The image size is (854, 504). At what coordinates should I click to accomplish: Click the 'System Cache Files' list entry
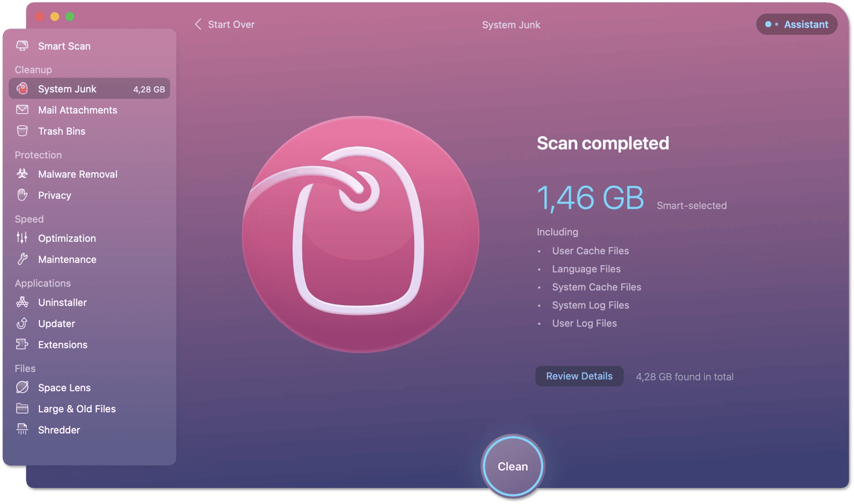point(596,287)
